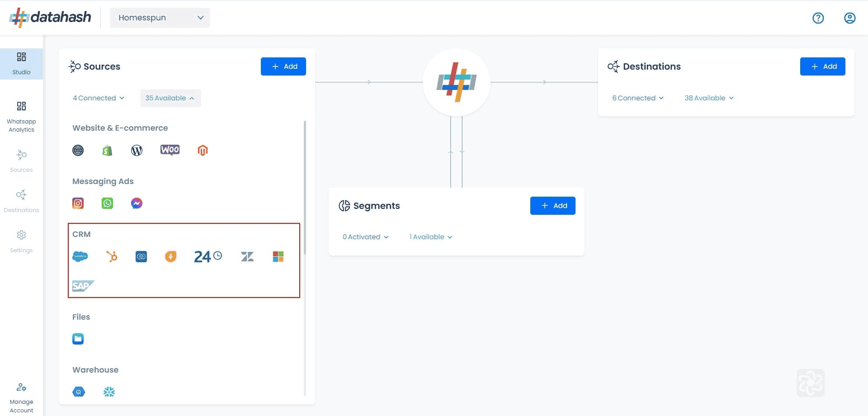868x416 pixels.
Task: Add a new segment
Action: [x=553, y=206]
